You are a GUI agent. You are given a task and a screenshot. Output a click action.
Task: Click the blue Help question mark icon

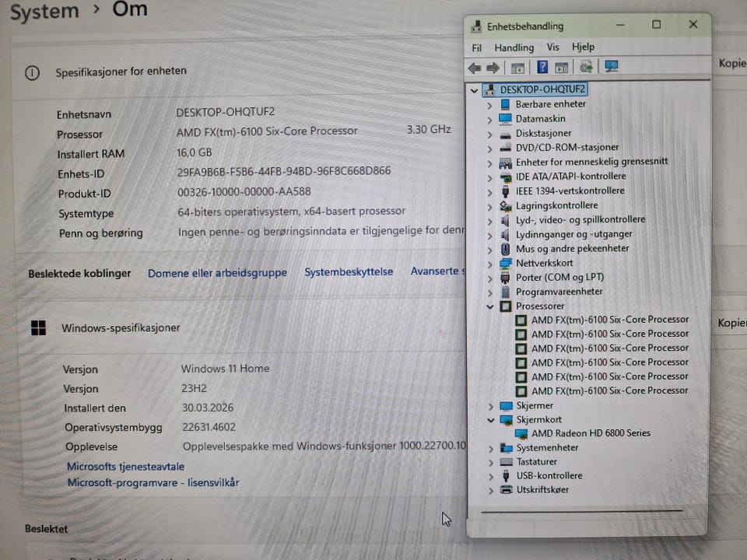click(542, 67)
